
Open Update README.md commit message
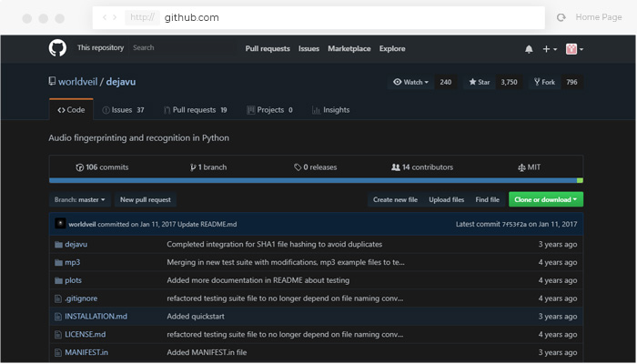tap(207, 224)
